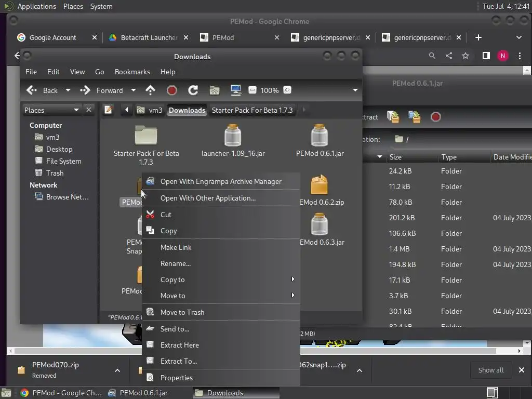Expand PEMod070.zip download options arrow
This screenshot has width=532, height=399.
(x=117, y=370)
